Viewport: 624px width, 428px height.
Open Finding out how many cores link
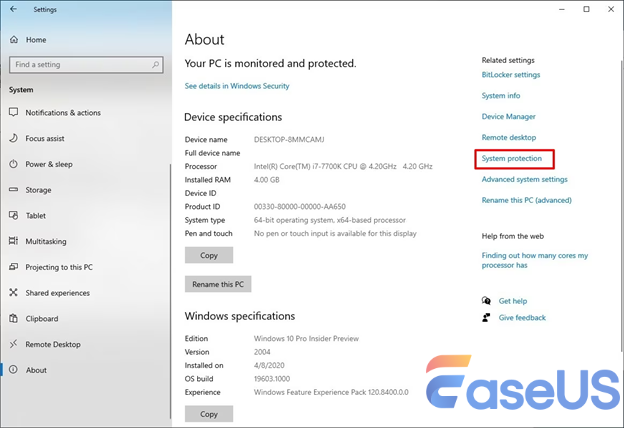[x=535, y=260]
